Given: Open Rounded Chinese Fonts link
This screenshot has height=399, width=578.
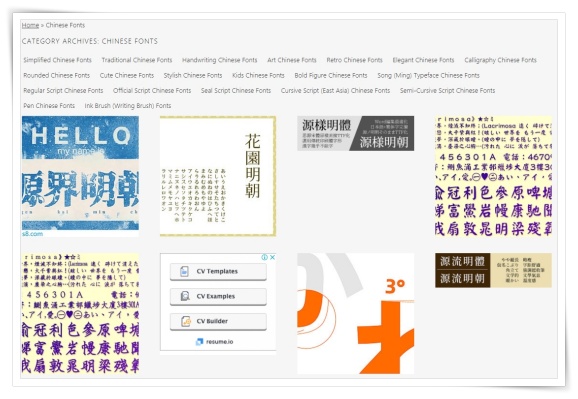Looking at the screenshot, I should [56, 75].
